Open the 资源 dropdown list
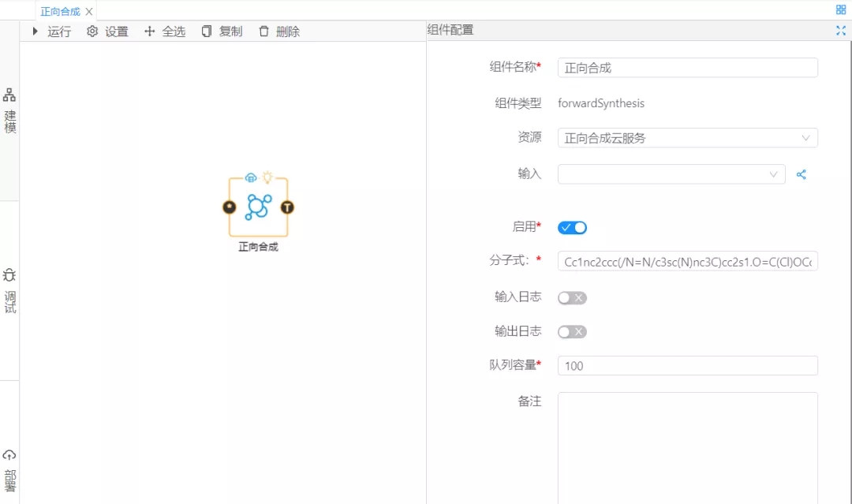This screenshot has width=852, height=504. click(687, 138)
